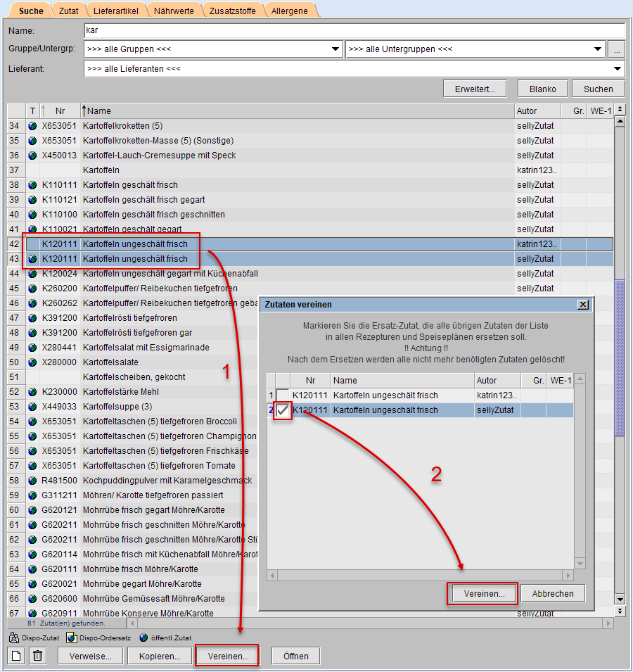Click Abbrechen in the merge dialog
Screen dimensions: 633x672
point(552,593)
